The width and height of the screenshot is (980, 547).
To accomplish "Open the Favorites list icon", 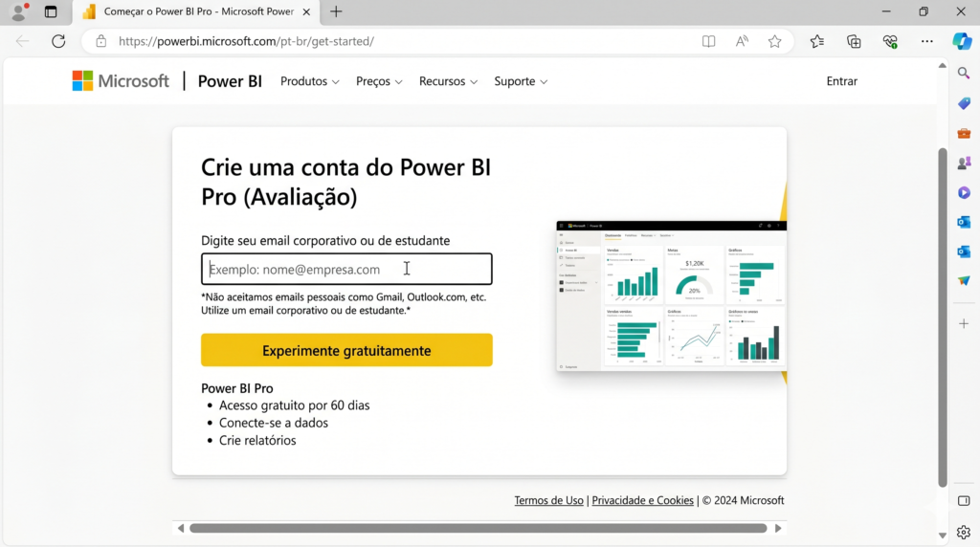I will [817, 41].
